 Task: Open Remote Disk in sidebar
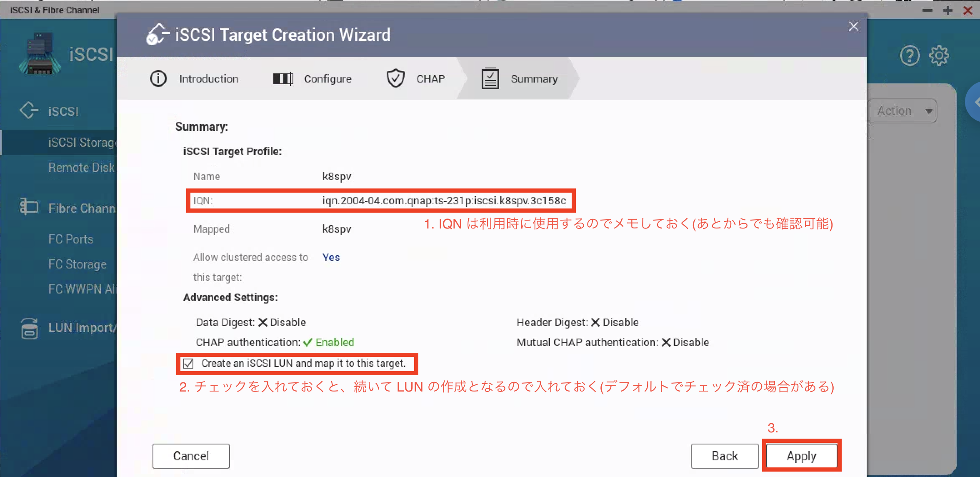[81, 168]
